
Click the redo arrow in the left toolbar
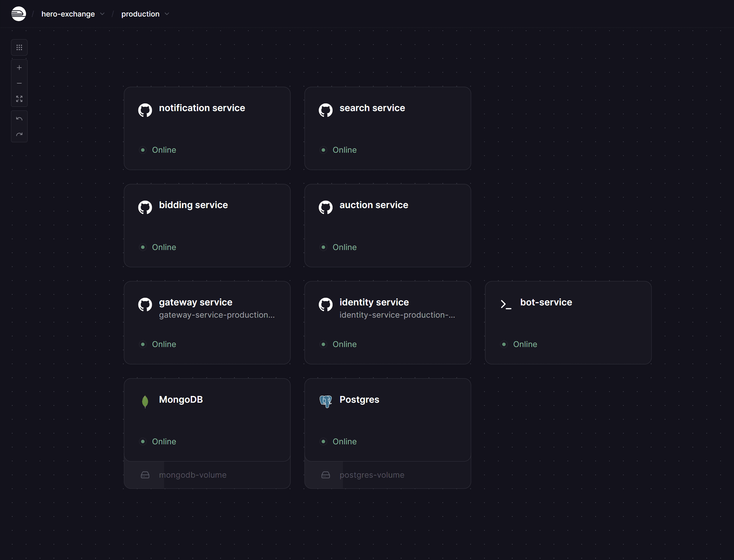tap(19, 134)
